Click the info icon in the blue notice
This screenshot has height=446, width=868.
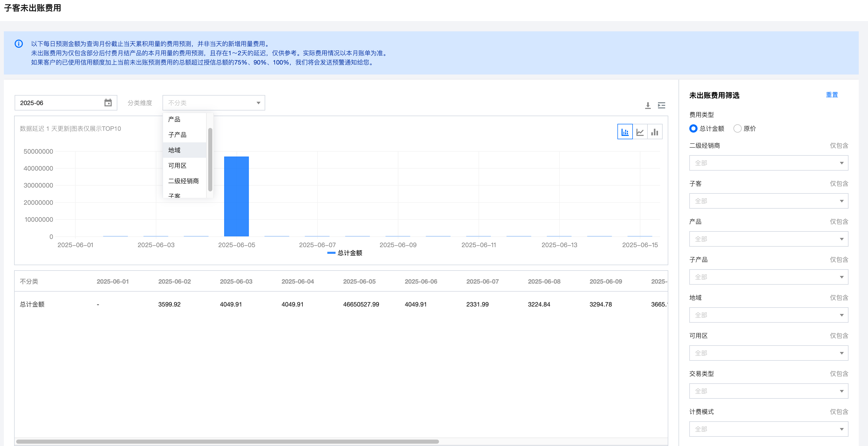[x=19, y=44]
